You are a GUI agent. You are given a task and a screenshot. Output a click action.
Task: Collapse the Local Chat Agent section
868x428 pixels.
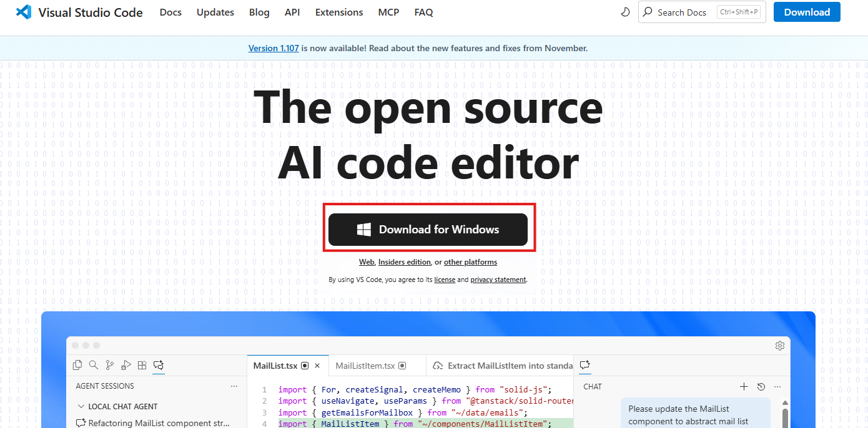(81, 406)
